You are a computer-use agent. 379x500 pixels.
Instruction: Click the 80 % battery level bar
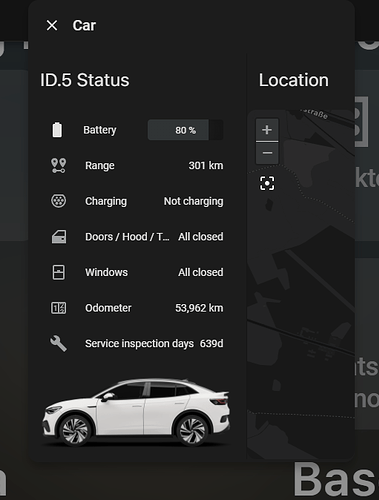point(185,130)
